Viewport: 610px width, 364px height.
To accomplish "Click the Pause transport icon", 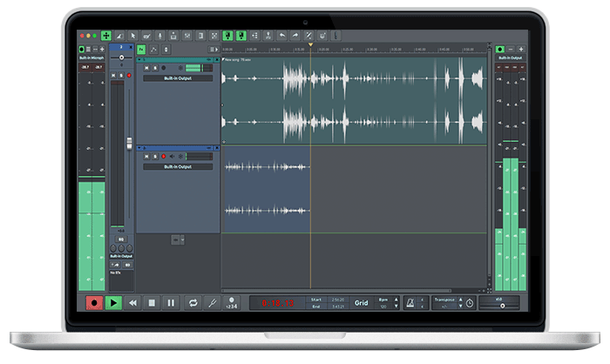I will point(171,302).
